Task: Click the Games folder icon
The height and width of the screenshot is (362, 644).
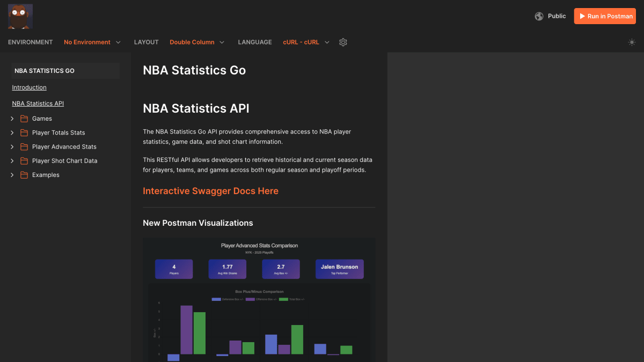Action: coord(24,119)
